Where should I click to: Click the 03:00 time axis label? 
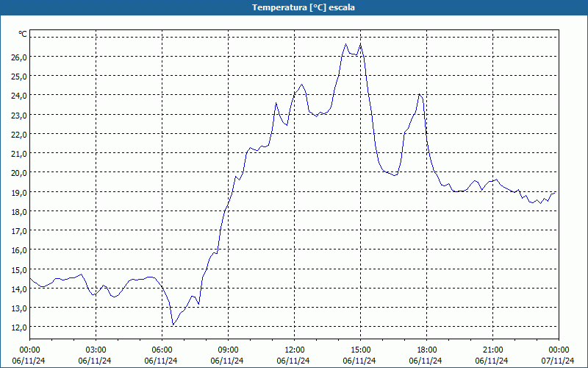pyautogui.click(x=96, y=350)
